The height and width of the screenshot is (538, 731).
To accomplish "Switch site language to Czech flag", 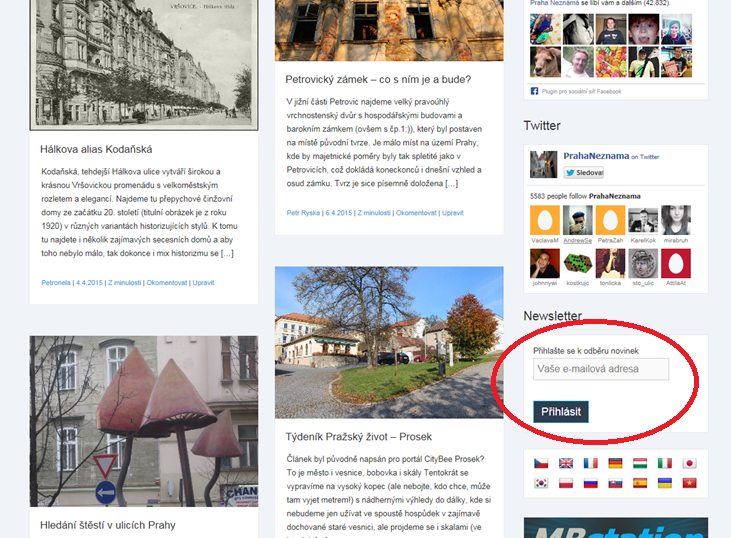I will coord(541,463).
